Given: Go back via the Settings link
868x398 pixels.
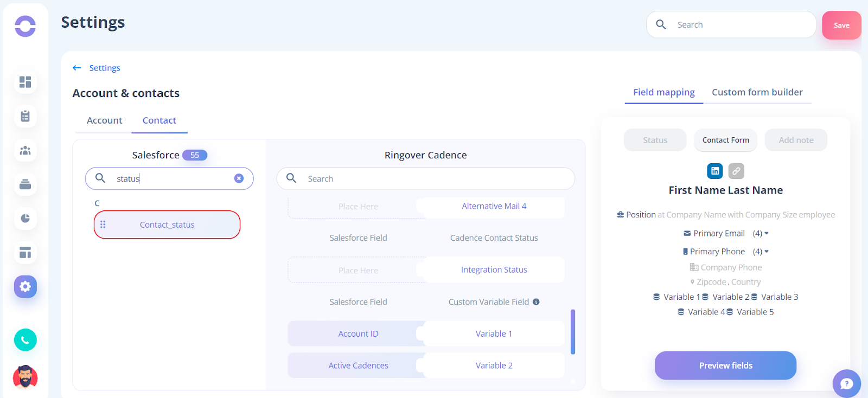Looking at the screenshot, I should (x=105, y=68).
